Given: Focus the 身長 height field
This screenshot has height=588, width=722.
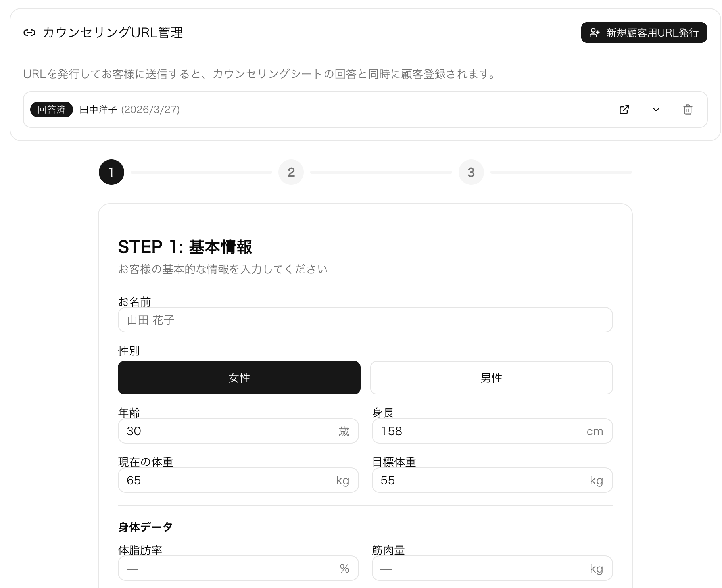Looking at the screenshot, I should (480, 431).
